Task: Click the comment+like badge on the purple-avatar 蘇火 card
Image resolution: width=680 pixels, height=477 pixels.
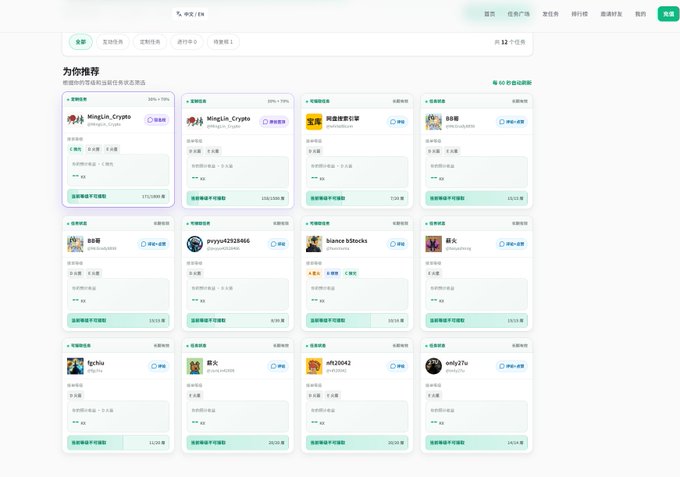Action: (x=512, y=244)
